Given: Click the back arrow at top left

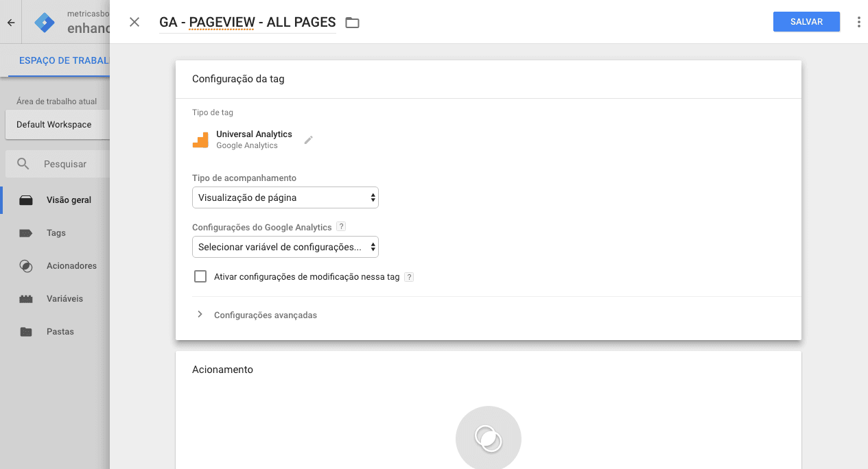Looking at the screenshot, I should [10, 21].
